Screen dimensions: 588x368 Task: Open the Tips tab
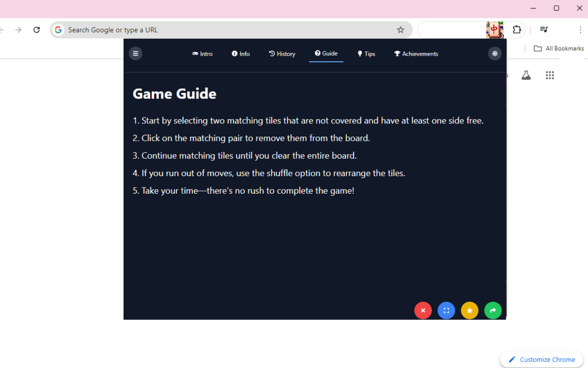click(x=366, y=54)
